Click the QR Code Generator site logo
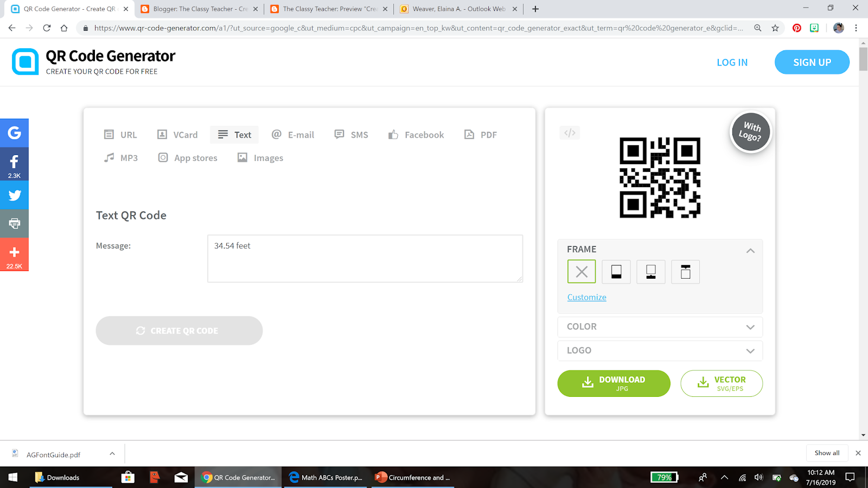Image resolution: width=868 pixels, height=488 pixels. click(x=93, y=62)
